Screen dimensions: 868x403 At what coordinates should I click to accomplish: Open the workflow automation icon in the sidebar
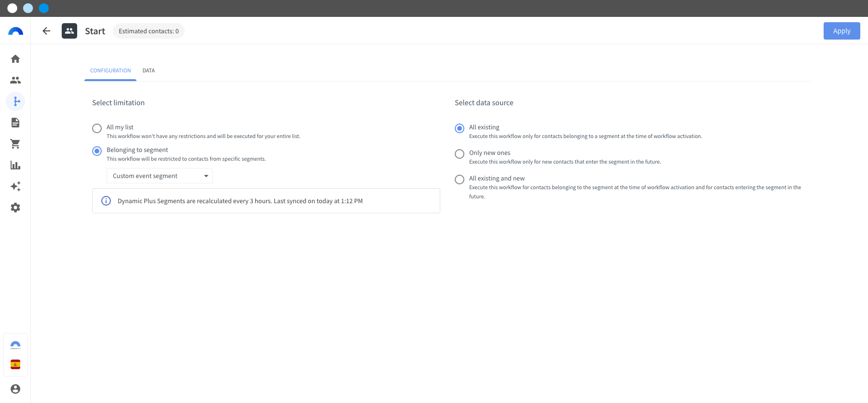click(15, 101)
